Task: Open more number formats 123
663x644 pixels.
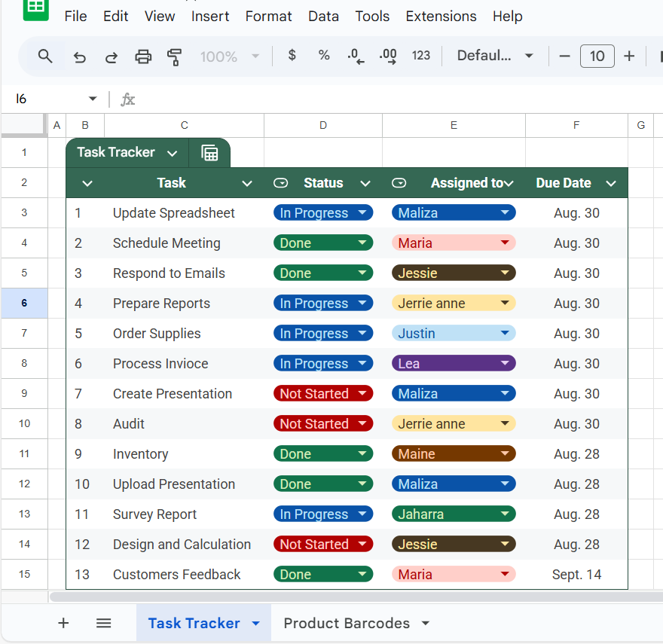Action: tap(420, 56)
